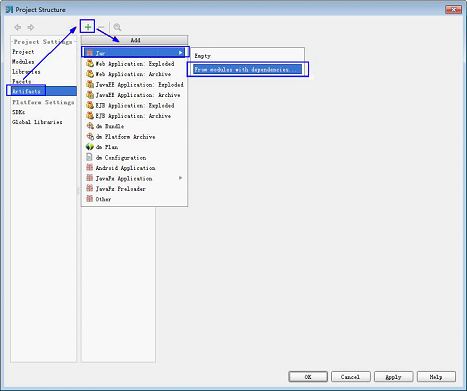The width and height of the screenshot is (467, 391).
Task: Click the dm Configuration document icon
Action: 89,157
